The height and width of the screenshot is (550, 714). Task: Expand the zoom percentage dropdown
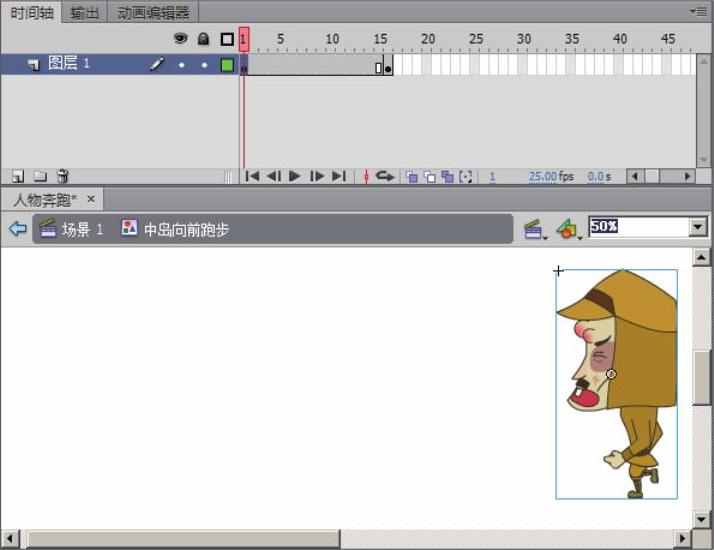pos(698,228)
